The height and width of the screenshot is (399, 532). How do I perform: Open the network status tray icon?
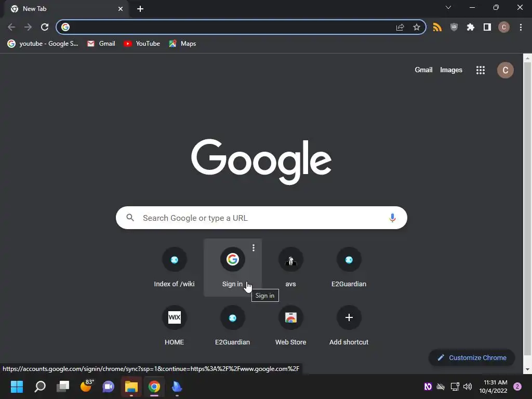(455, 387)
